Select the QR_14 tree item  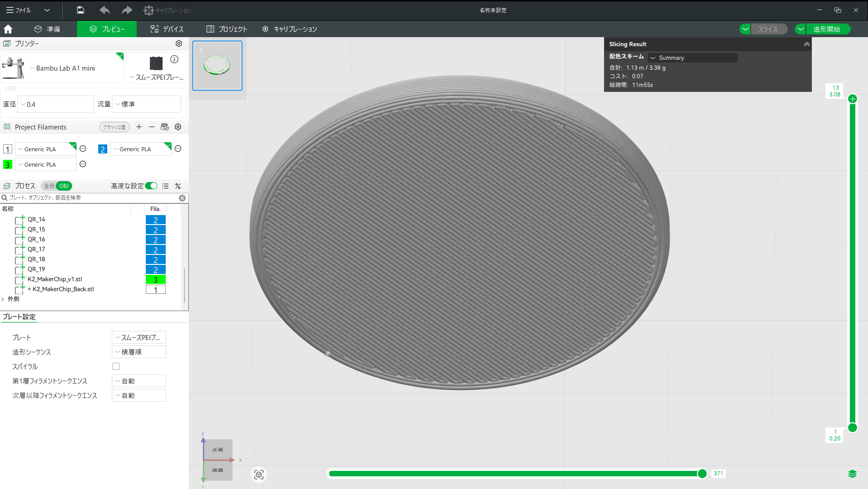click(x=36, y=219)
